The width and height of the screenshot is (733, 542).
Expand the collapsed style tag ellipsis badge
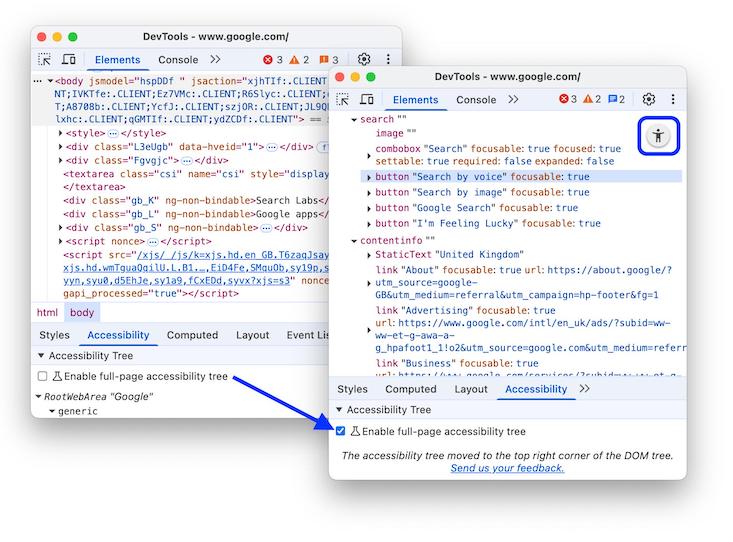pos(113,133)
